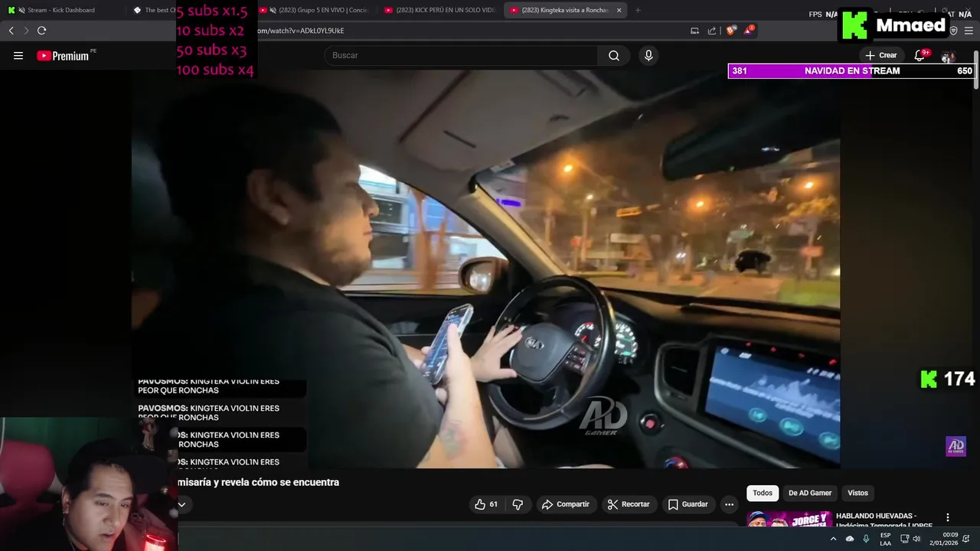Open options for the HABLANDO HUEVADAS video
980x551 pixels.
(947, 517)
